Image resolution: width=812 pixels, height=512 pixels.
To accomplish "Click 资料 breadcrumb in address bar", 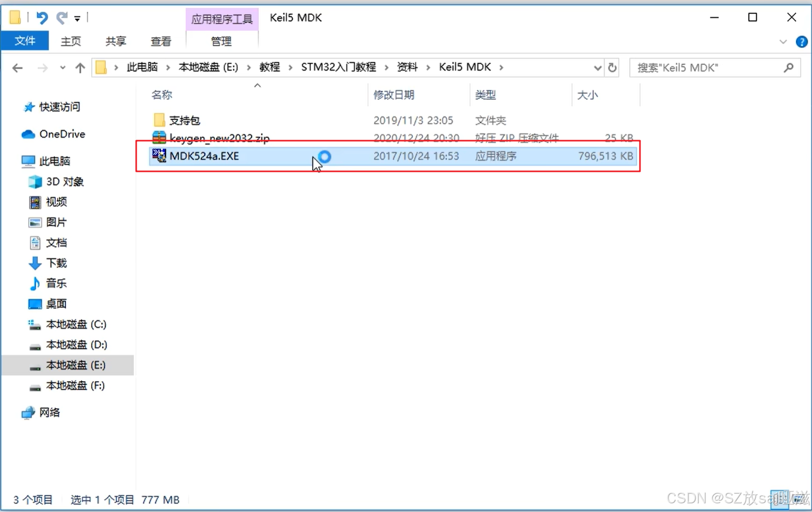I will [x=407, y=67].
